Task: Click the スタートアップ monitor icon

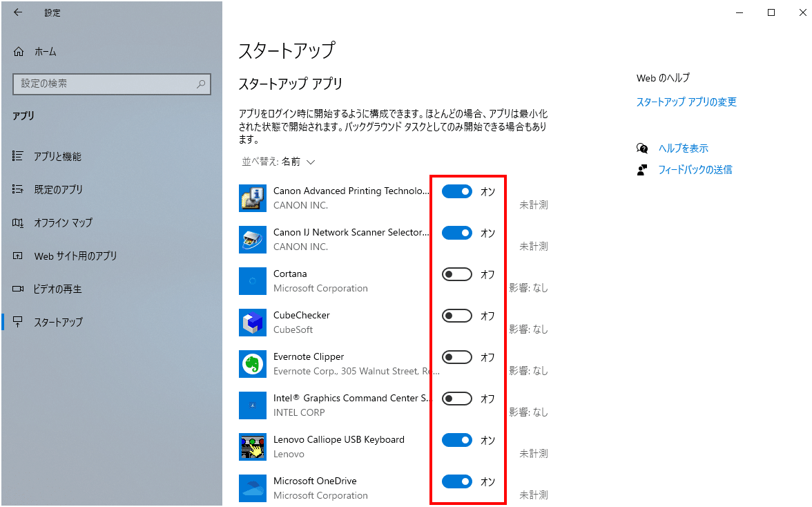Action: [18, 322]
